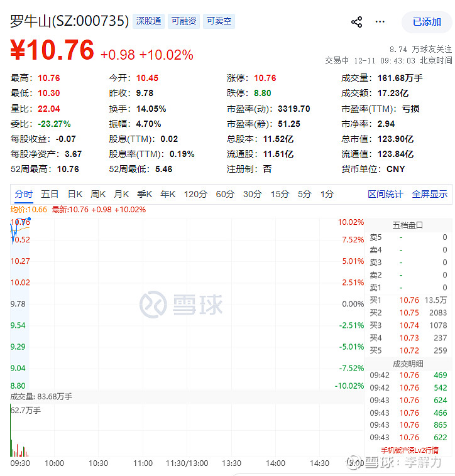Click the 换手 value 14.05%
The image size is (455, 476).
(x=151, y=109)
